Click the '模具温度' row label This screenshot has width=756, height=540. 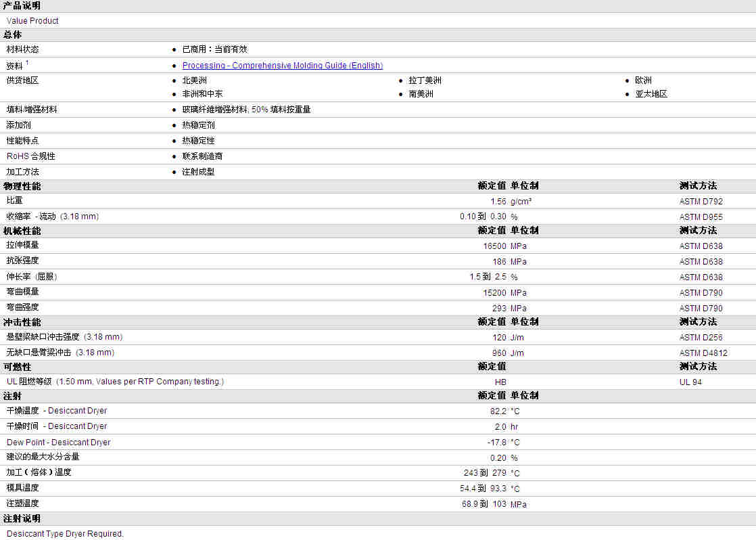tap(22, 488)
